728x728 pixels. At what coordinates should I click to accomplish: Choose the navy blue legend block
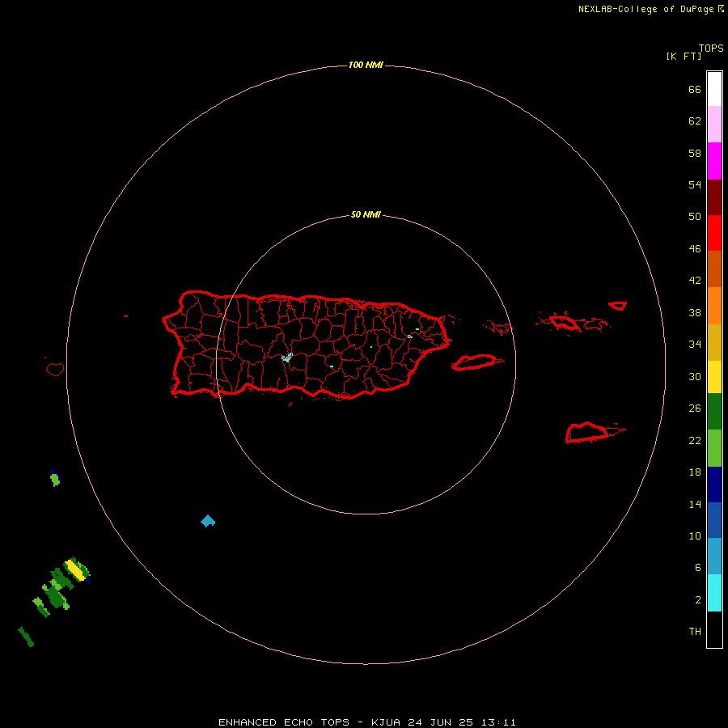(714, 485)
